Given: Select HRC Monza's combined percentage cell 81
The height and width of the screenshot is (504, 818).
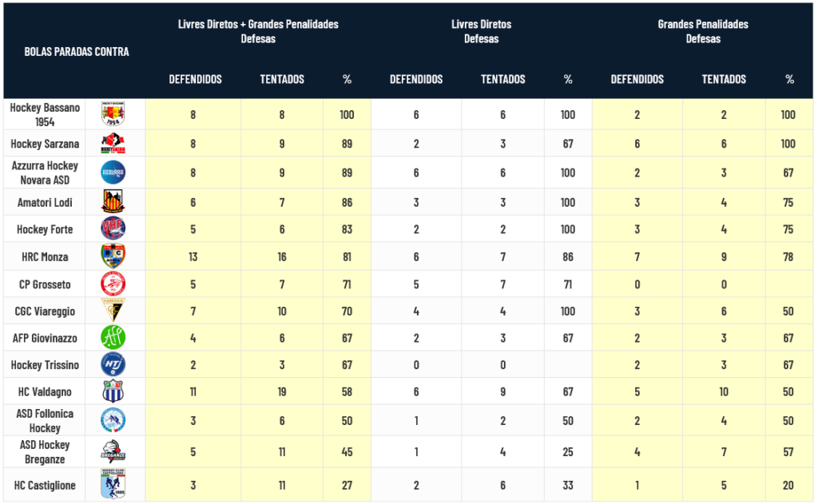Looking at the screenshot, I should coord(347,257).
